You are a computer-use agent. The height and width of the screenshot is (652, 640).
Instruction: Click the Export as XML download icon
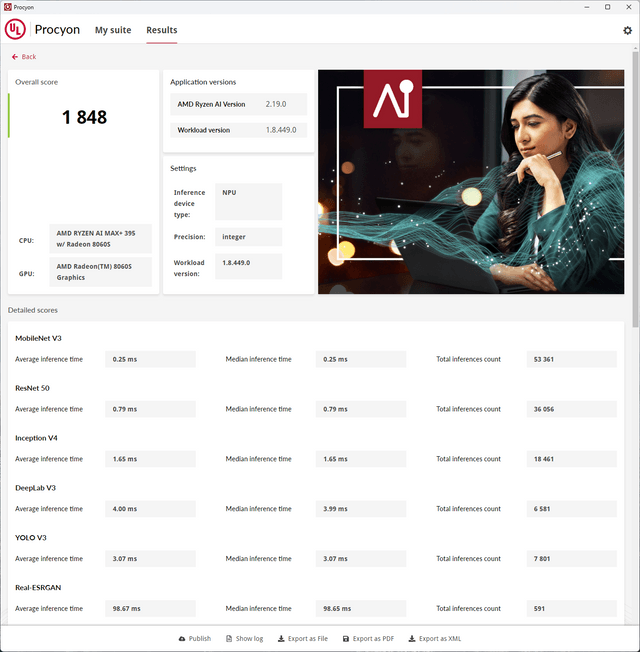412,639
